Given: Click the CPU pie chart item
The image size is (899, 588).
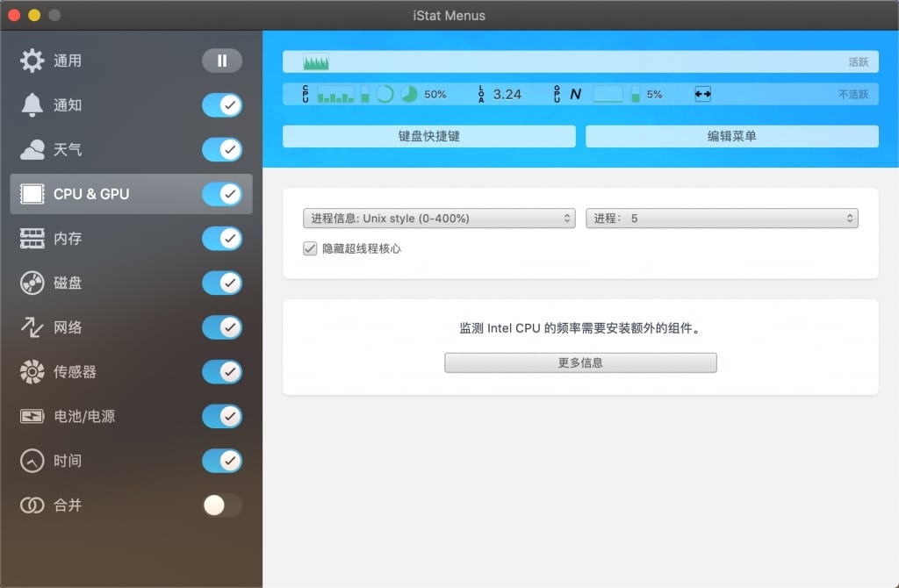Looking at the screenshot, I should click(x=409, y=94).
